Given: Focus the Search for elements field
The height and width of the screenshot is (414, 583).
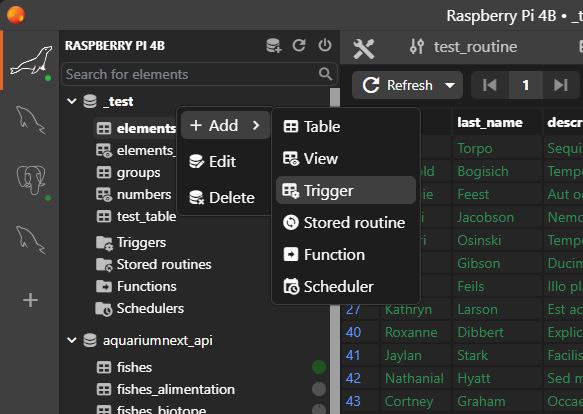Looking at the screenshot, I should coord(191,74).
